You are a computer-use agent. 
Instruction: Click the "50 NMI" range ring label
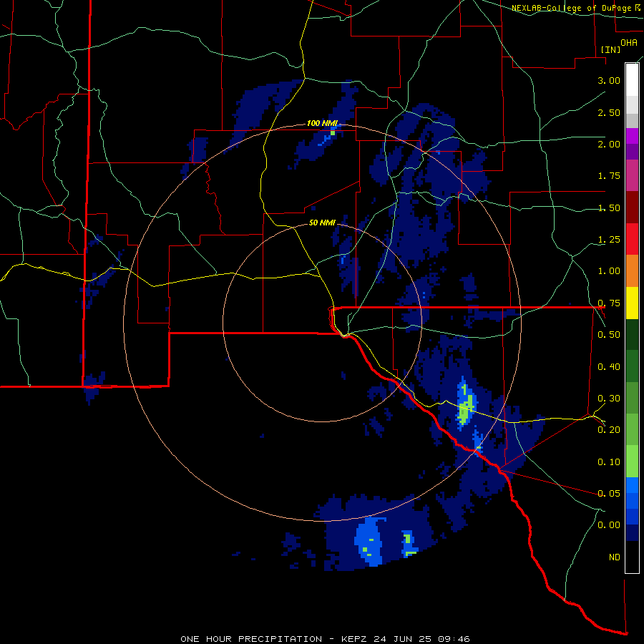click(322, 223)
